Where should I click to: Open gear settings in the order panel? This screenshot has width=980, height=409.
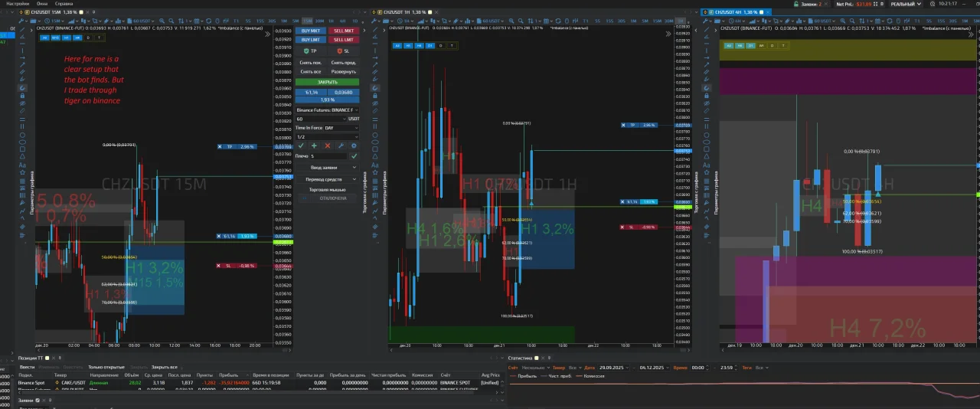tap(354, 146)
